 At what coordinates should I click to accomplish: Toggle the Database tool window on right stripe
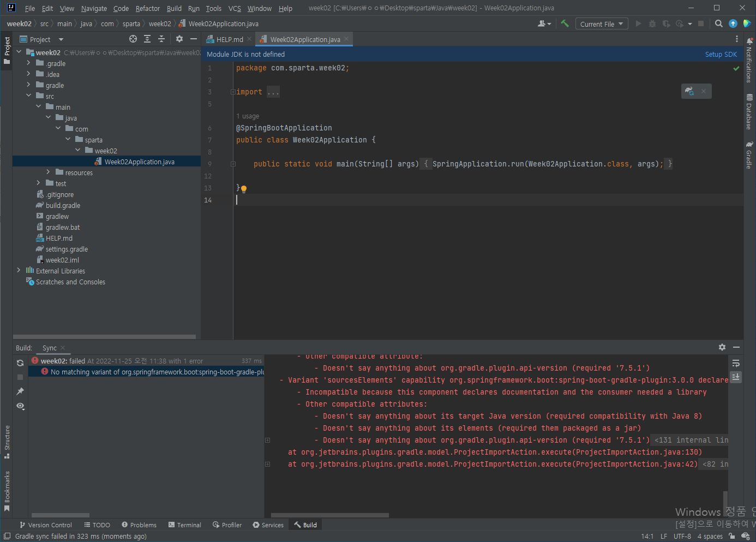(x=749, y=111)
